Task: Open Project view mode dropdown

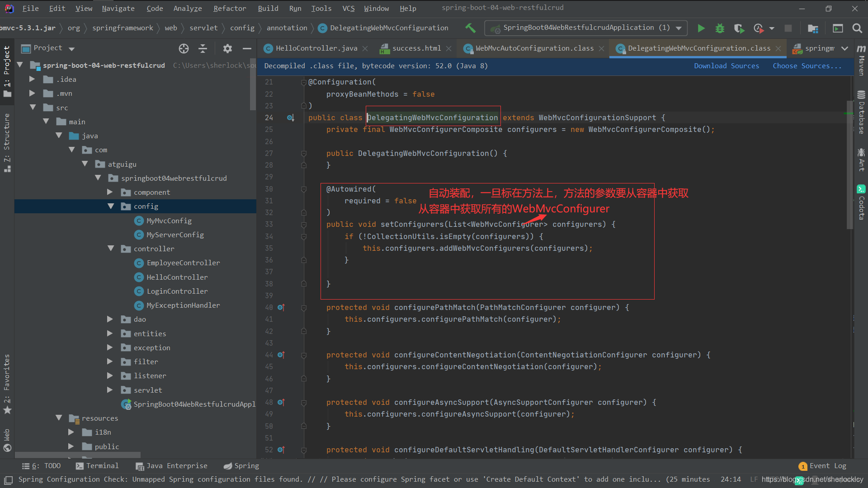Action: [71, 48]
